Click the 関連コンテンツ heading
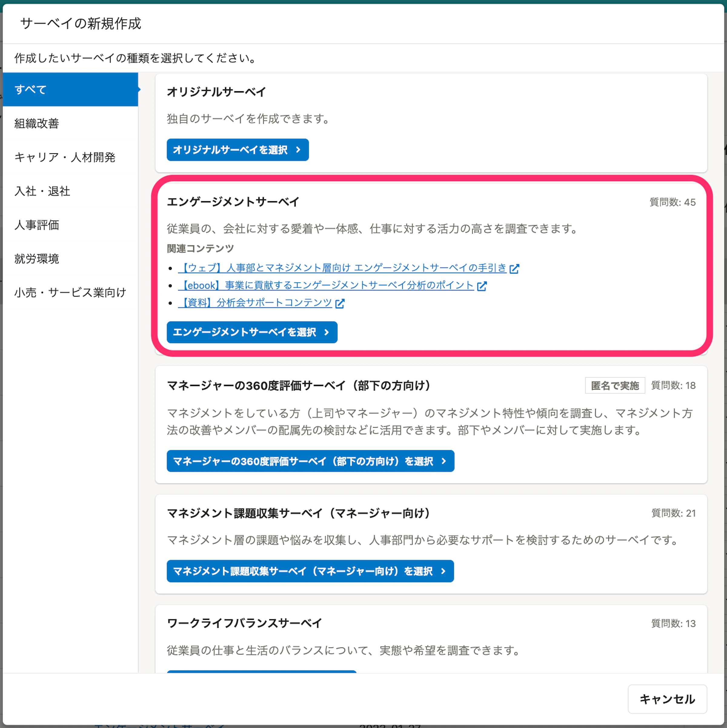727x728 pixels. point(201,249)
